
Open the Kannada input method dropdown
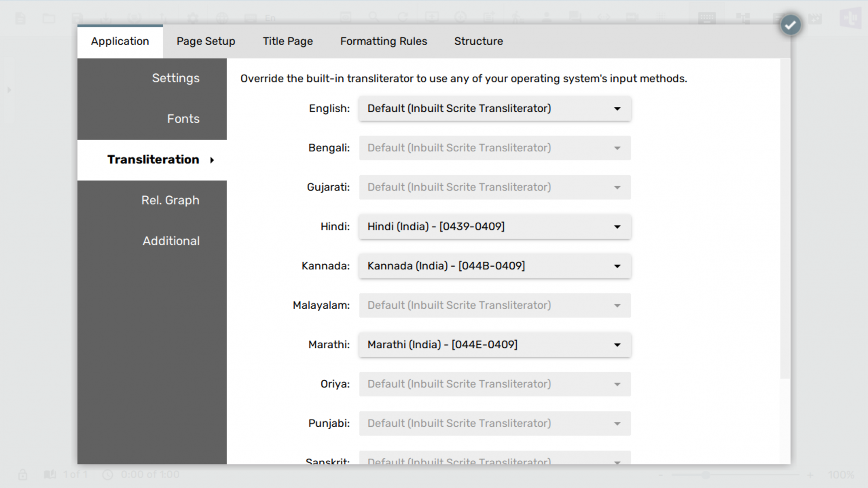point(494,266)
